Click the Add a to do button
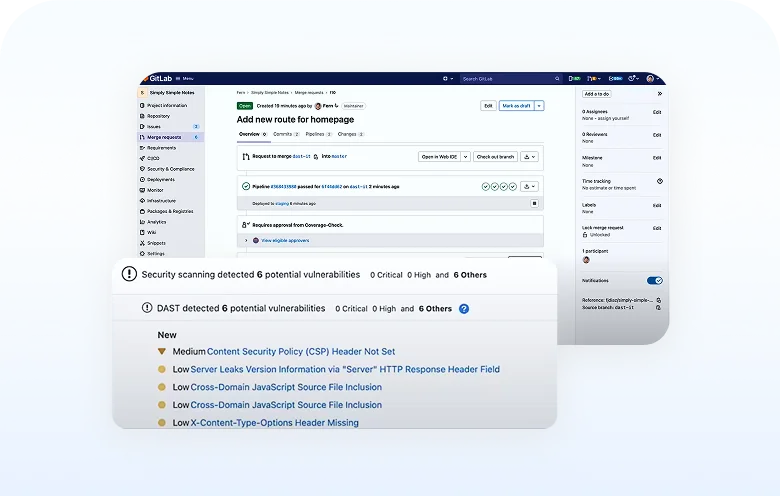Viewport: 780px width, 496px height. coord(598,93)
